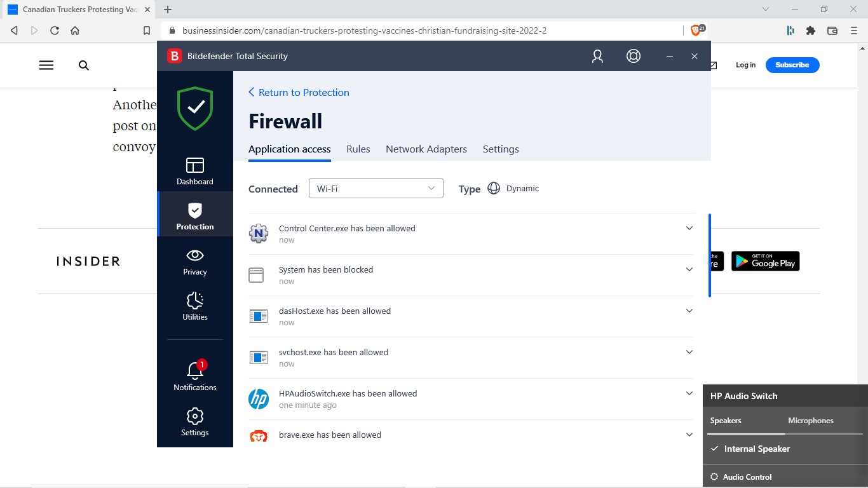Screen dimensions: 868x488
Task: Select the Protection shield icon in sidebar
Action: pyautogui.click(x=194, y=213)
